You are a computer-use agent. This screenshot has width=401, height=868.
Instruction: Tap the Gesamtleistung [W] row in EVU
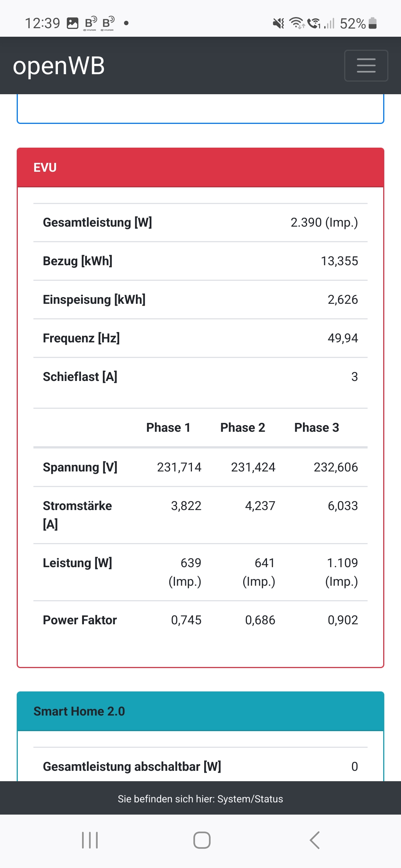point(200,223)
